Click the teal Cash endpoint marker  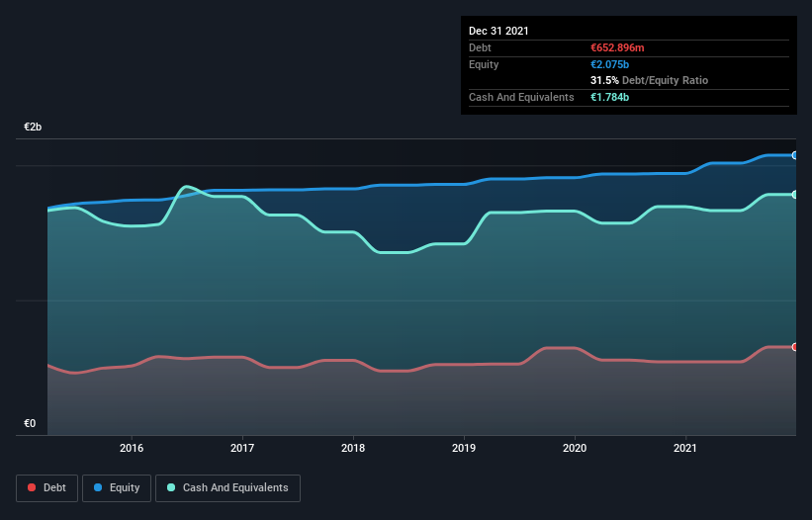(x=795, y=195)
